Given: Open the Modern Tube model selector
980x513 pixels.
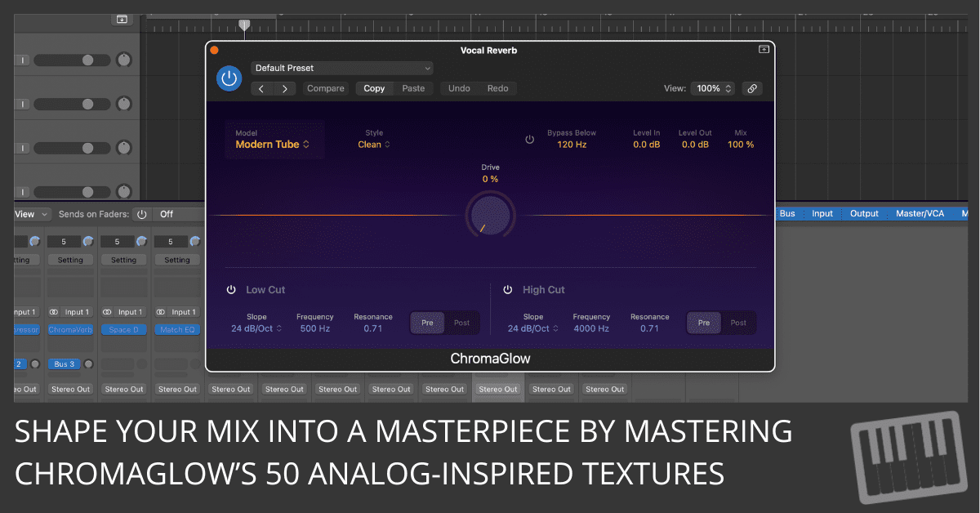Looking at the screenshot, I should pyautogui.click(x=272, y=145).
